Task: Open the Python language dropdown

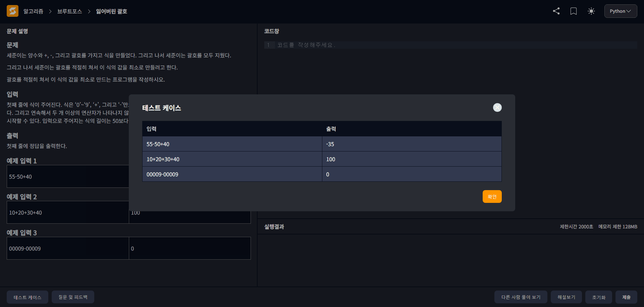Action: tap(620, 11)
